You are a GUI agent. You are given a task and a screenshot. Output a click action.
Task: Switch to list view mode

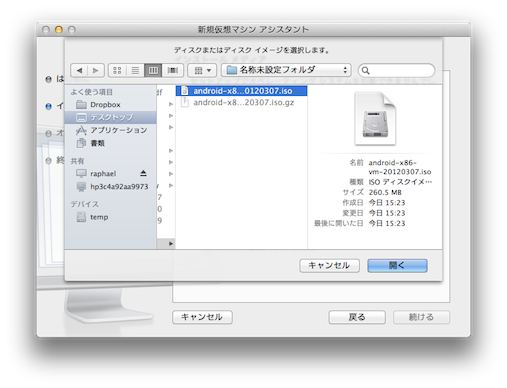[x=135, y=70]
